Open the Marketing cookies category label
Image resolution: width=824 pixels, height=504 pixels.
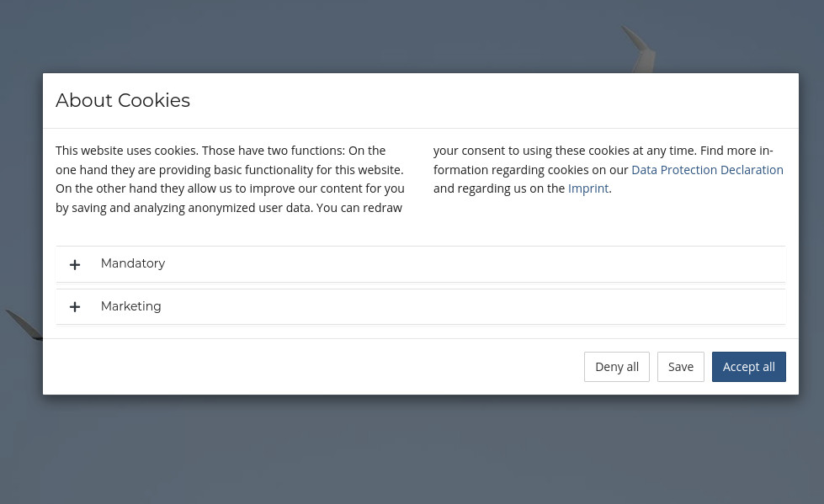[x=130, y=306]
